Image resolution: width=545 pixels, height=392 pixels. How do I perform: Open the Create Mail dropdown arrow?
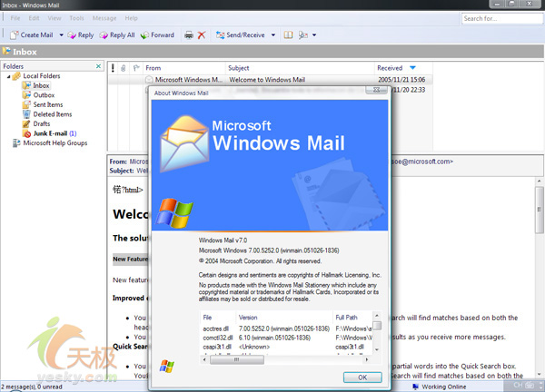point(61,35)
